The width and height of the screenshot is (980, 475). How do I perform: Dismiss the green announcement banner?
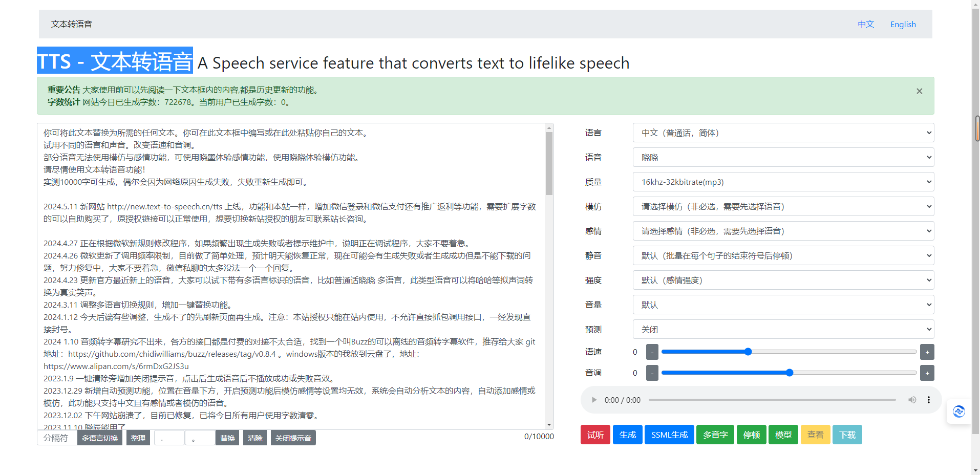pyautogui.click(x=919, y=91)
